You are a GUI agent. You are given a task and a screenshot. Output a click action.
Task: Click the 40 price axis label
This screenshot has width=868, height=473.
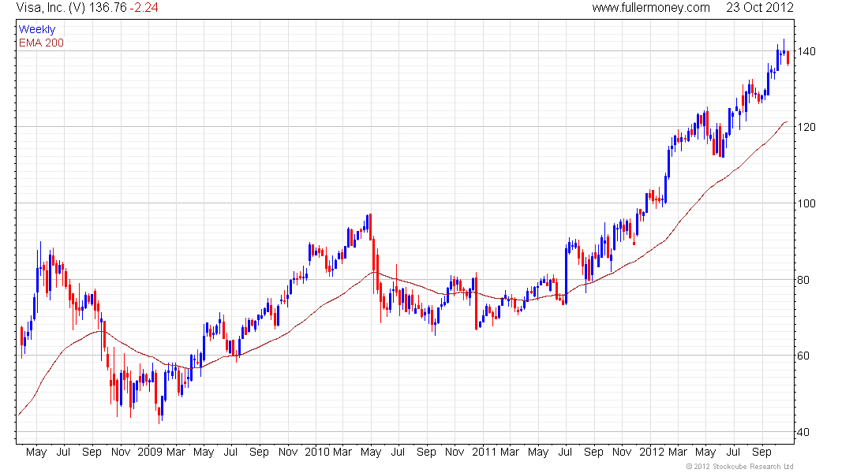pyautogui.click(x=803, y=432)
